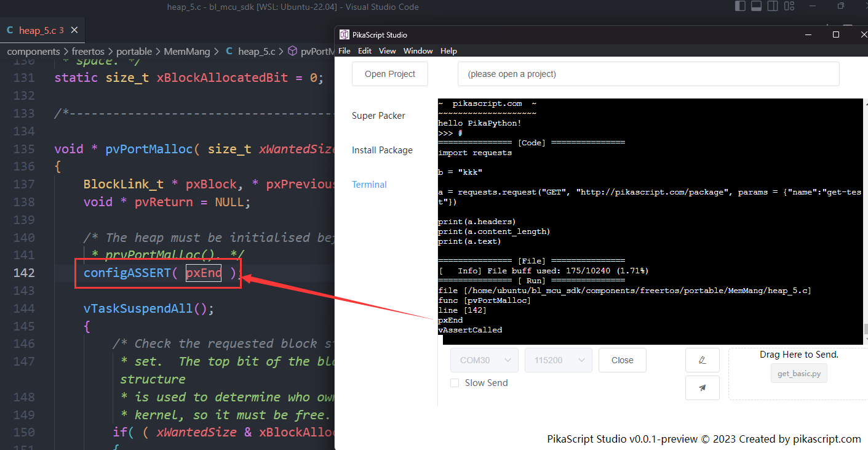This screenshot has width=868, height=450.
Task: Click the paper-plane send icon
Action: (702, 387)
